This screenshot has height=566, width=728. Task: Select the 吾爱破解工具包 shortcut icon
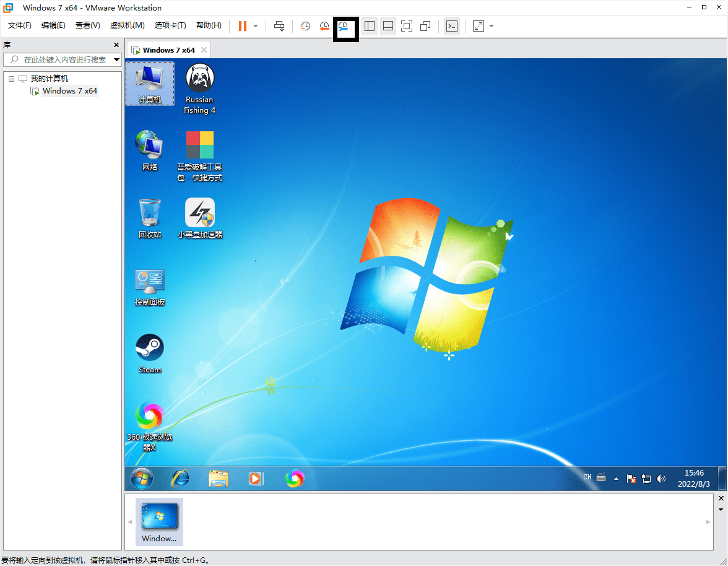199,156
